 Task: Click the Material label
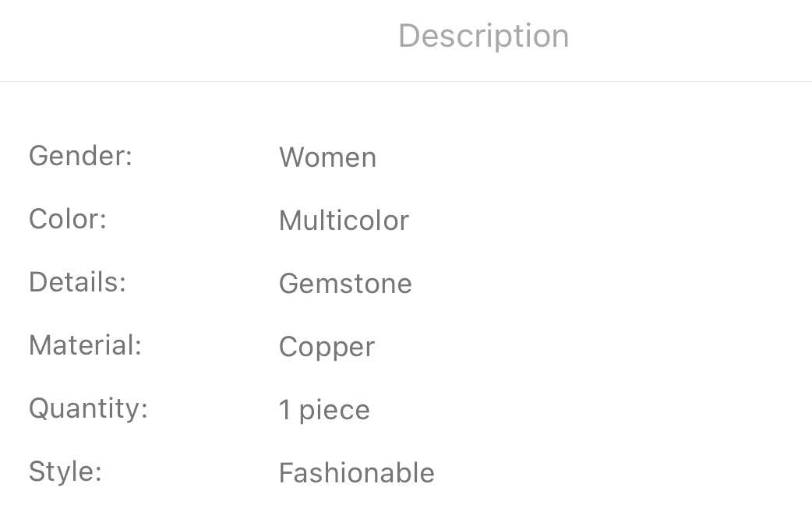tap(85, 345)
